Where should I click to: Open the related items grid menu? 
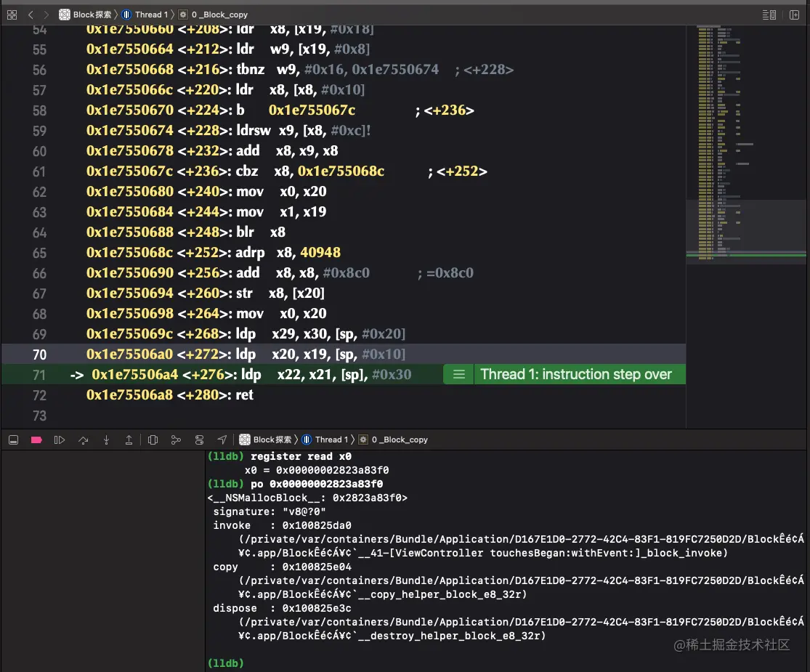tap(12, 15)
